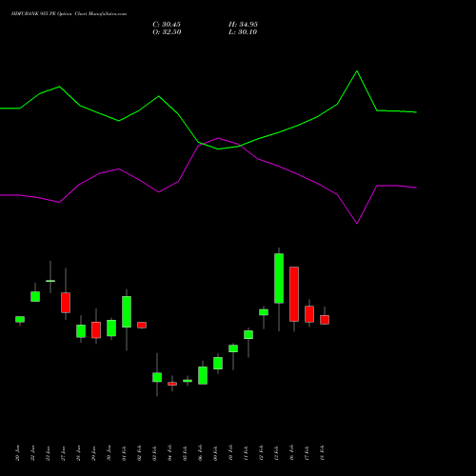Click the HDFCBANK 955 PE Option chart title

(69, 14)
